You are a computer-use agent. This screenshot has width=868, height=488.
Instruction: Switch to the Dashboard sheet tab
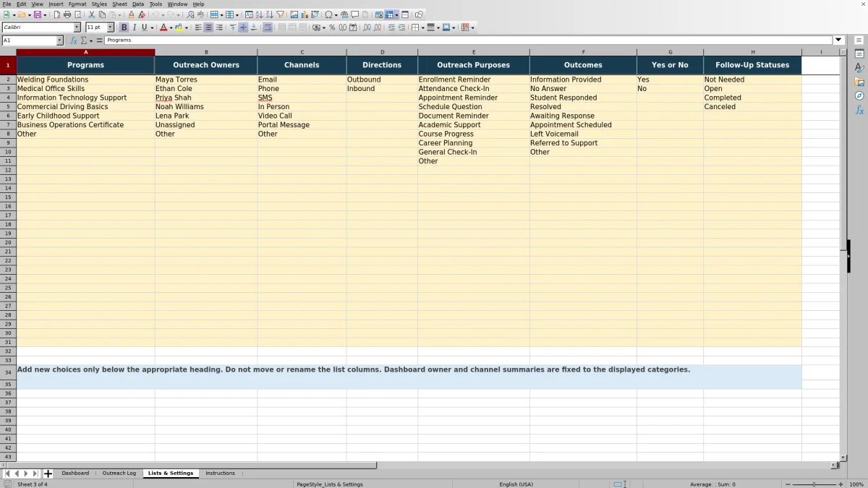tap(75, 474)
